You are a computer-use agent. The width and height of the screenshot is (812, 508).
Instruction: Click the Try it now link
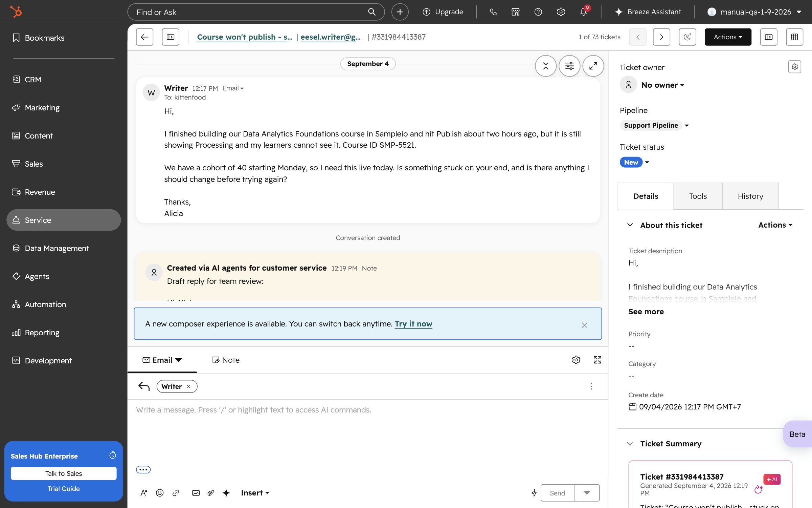(413, 324)
